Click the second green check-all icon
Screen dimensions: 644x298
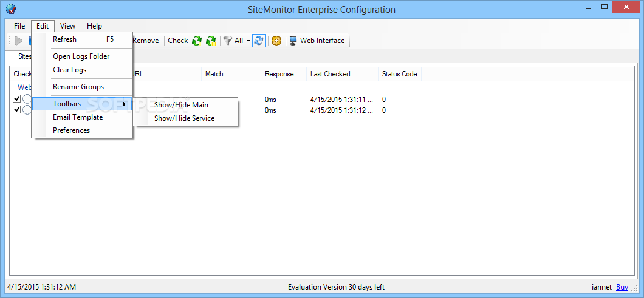(x=211, y=41)
